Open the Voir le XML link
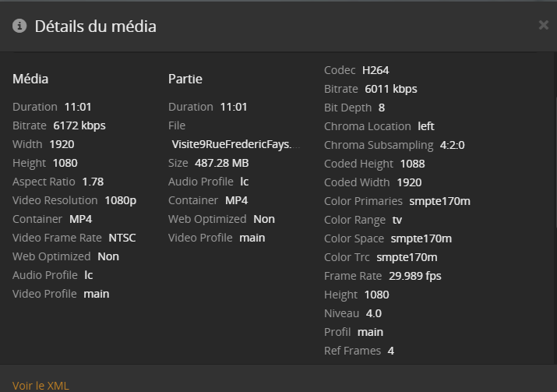The image size is (557, 392). point(41,385)
